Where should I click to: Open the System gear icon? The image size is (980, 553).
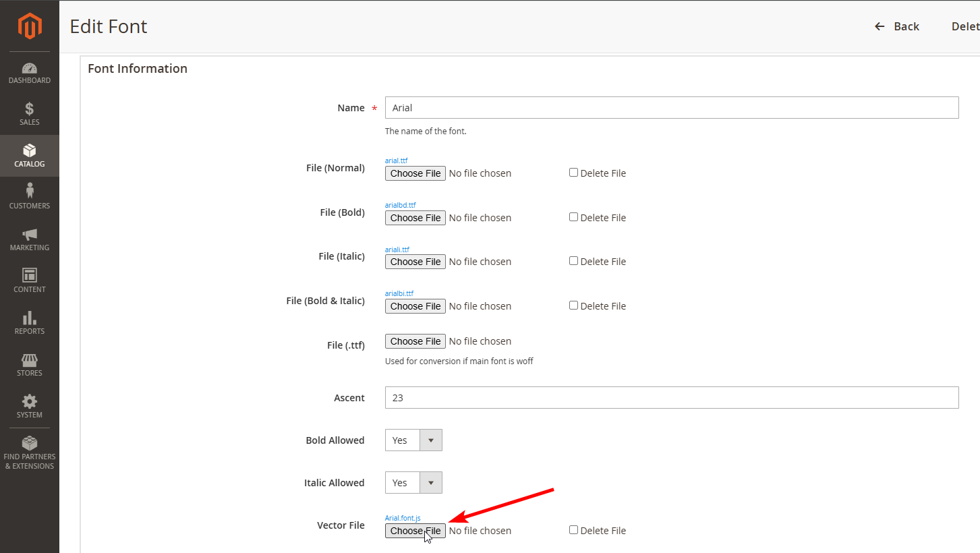pos(30,401)
